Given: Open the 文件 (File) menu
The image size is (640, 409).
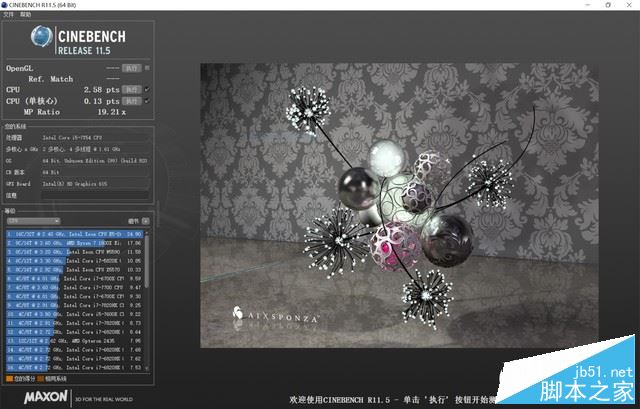Looking at the screenshot, I should (8, 15).
